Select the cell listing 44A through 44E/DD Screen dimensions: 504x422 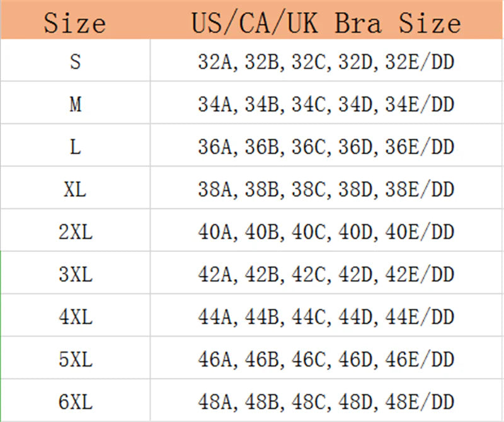[x=326, y=317]
